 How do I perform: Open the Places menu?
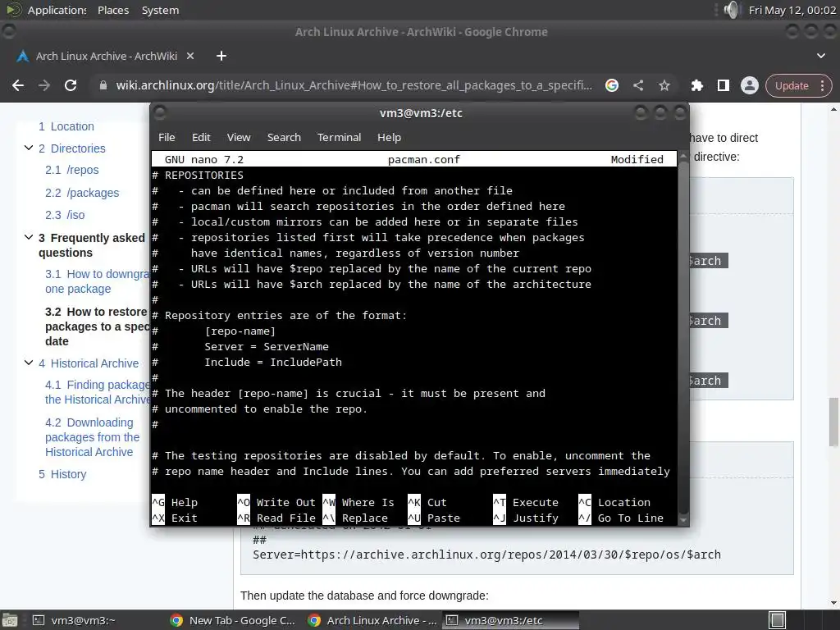[x=113, y=10]
